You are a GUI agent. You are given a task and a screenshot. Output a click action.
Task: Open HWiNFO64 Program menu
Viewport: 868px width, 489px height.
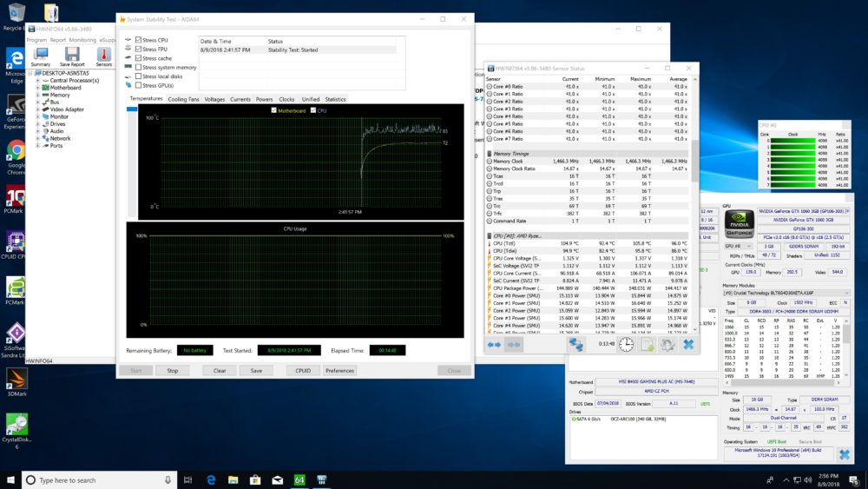coord(36,40)
